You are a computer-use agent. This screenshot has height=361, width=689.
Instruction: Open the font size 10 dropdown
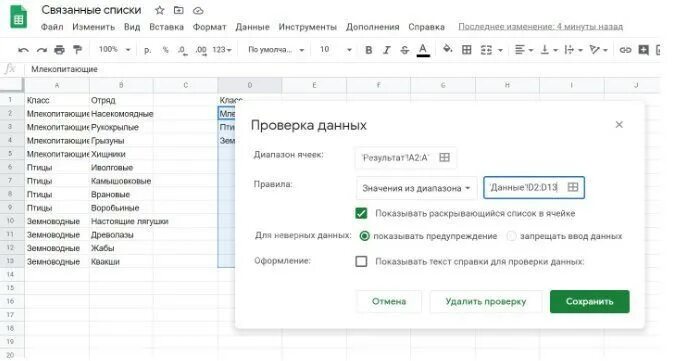335,50
